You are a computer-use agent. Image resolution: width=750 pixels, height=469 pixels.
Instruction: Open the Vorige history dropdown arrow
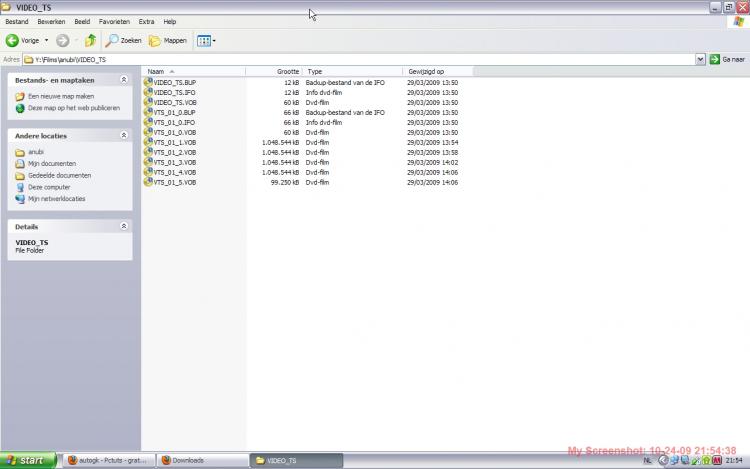pos(46,41)
